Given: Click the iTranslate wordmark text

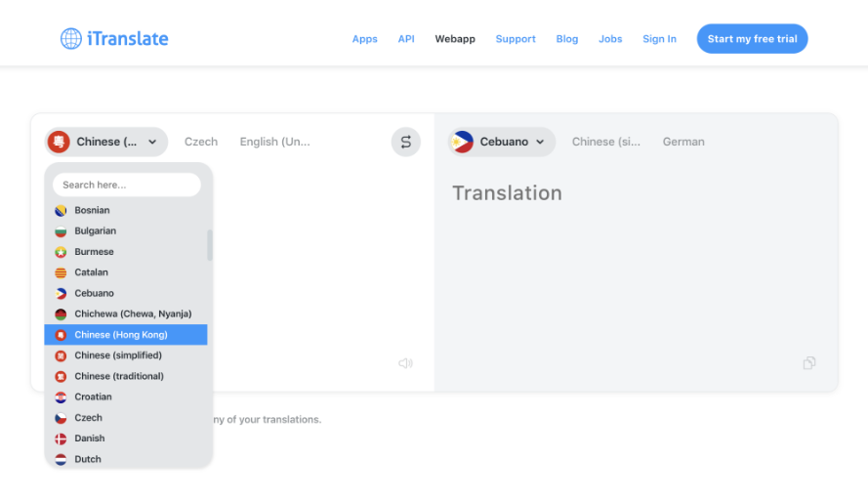Looking at the screenshot, I should [128, 39].
